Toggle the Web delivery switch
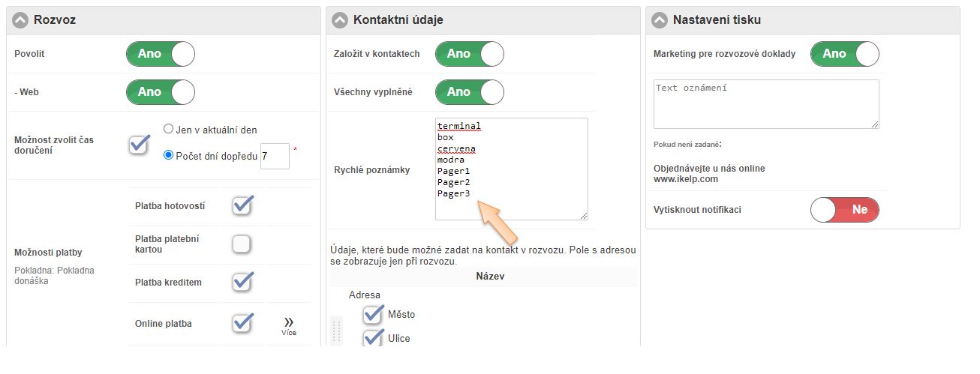Screen dimensions: 980x374 160,91
